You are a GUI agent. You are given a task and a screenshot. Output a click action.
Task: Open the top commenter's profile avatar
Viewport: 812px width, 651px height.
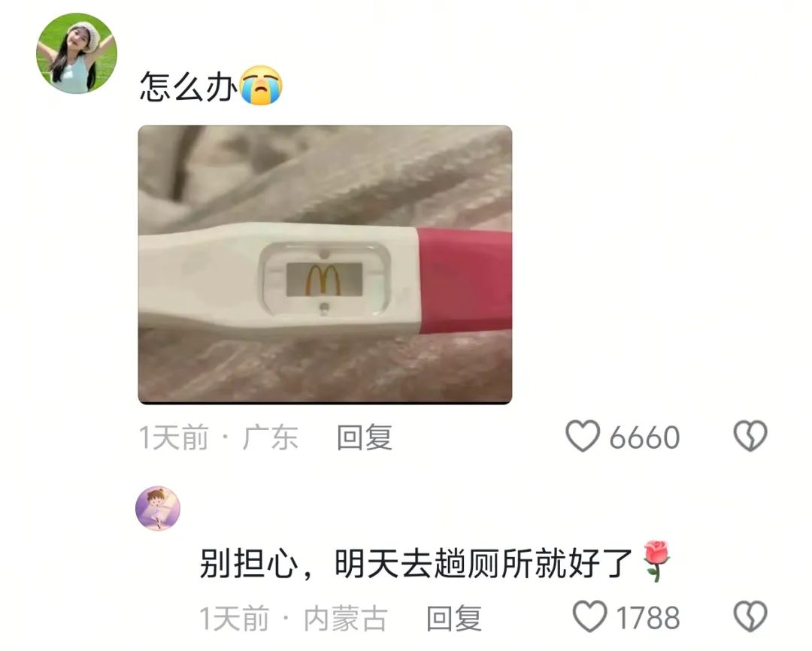77,53
